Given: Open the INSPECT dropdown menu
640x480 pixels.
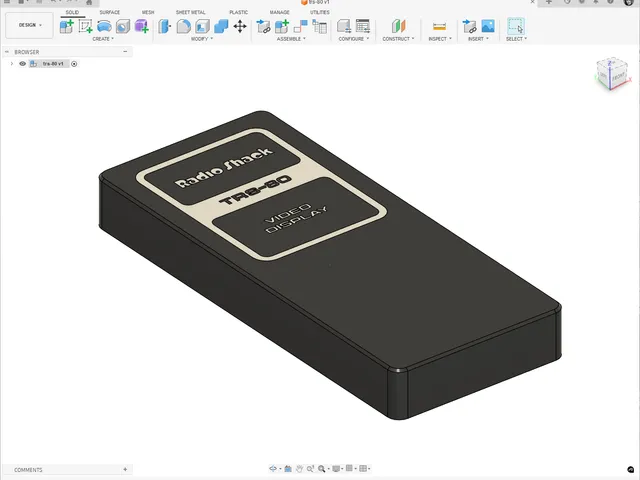Looking at the screenshot, I should (x=440, y=39).
